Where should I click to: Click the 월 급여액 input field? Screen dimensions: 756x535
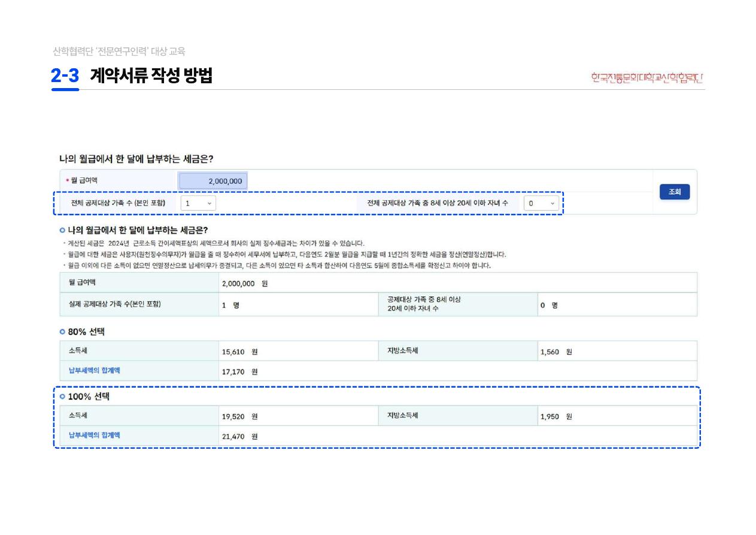213,181
